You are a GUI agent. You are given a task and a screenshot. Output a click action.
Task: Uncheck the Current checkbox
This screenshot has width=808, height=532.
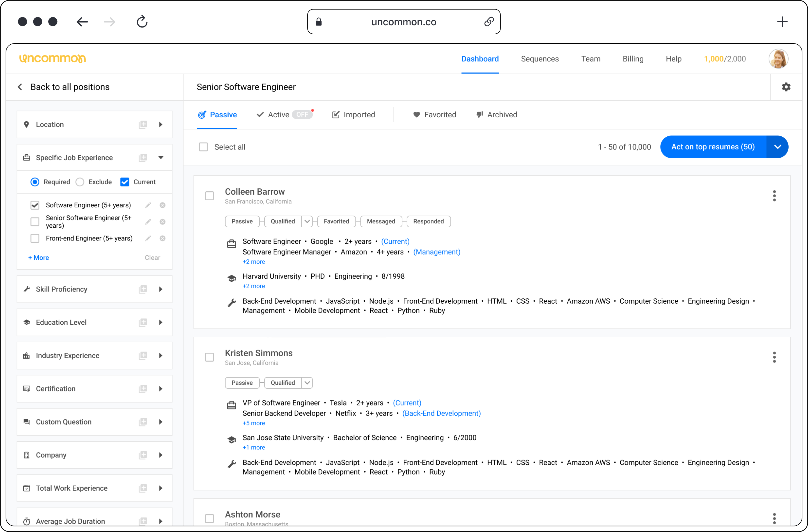[x=125, y=182]
